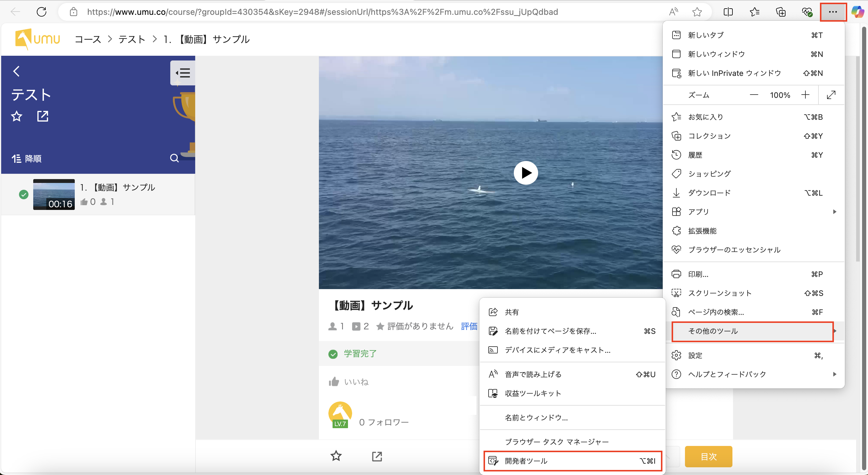Choose スクリーンショット from the menu
868x475 pixels.
pos(720,293)
